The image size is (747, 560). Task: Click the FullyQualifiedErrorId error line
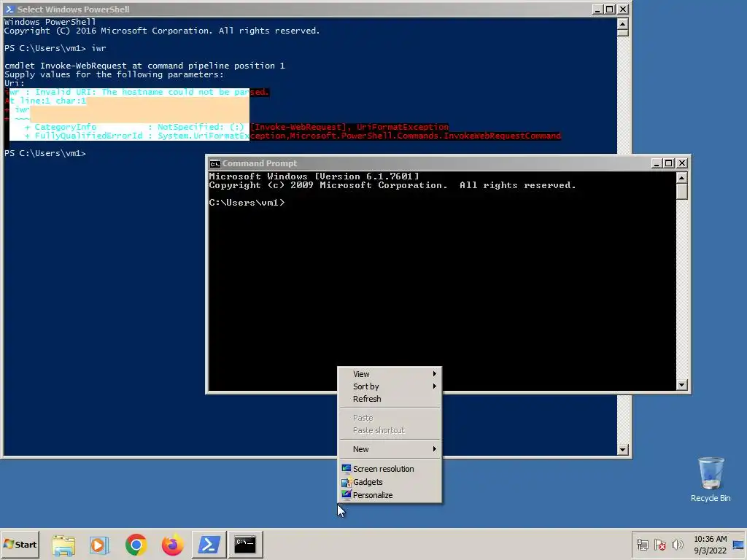[293, 136]
